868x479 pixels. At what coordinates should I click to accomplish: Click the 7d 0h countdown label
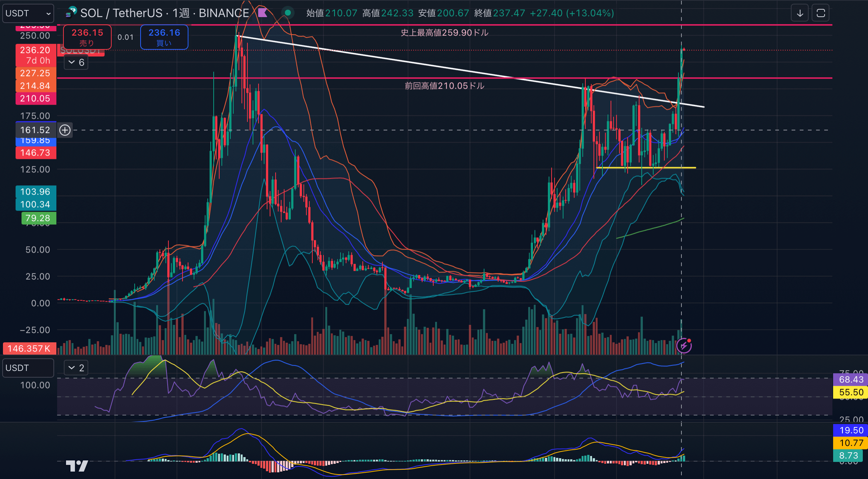[x=38, y=61]
